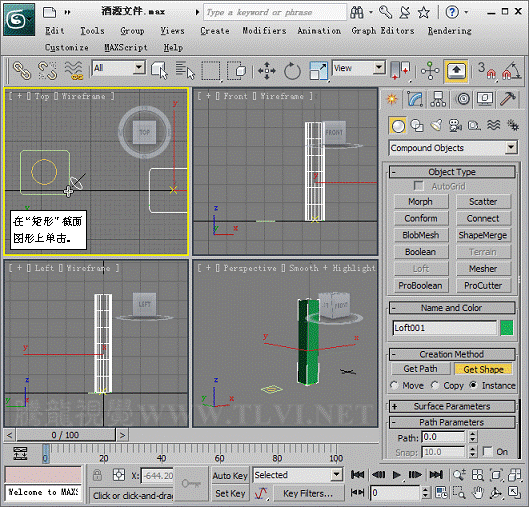Select the Systems category icon

pyautogui.click(x=513, y=126)
